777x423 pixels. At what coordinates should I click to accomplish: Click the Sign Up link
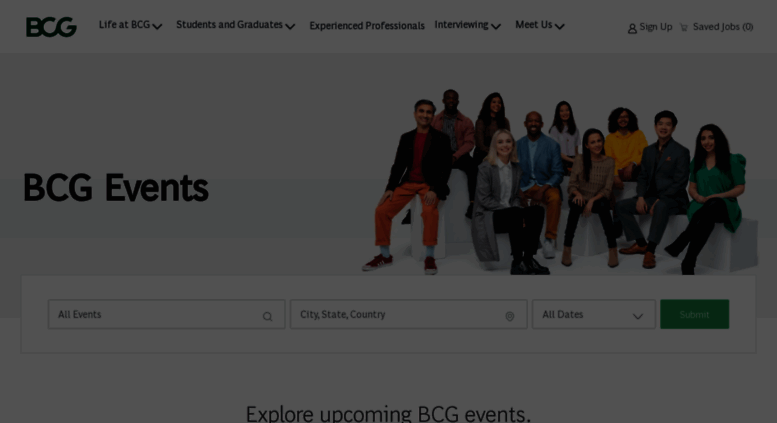tap(656, 27)
